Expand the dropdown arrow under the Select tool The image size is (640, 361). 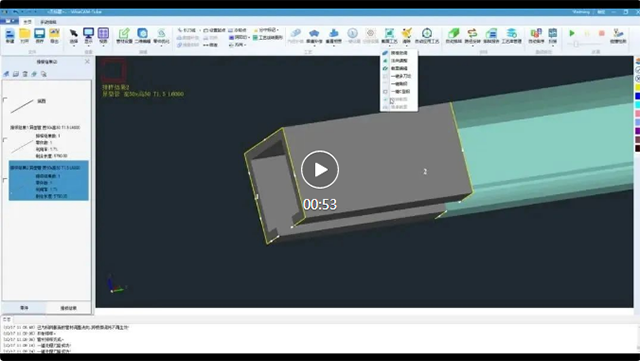[x=73, y=46]
